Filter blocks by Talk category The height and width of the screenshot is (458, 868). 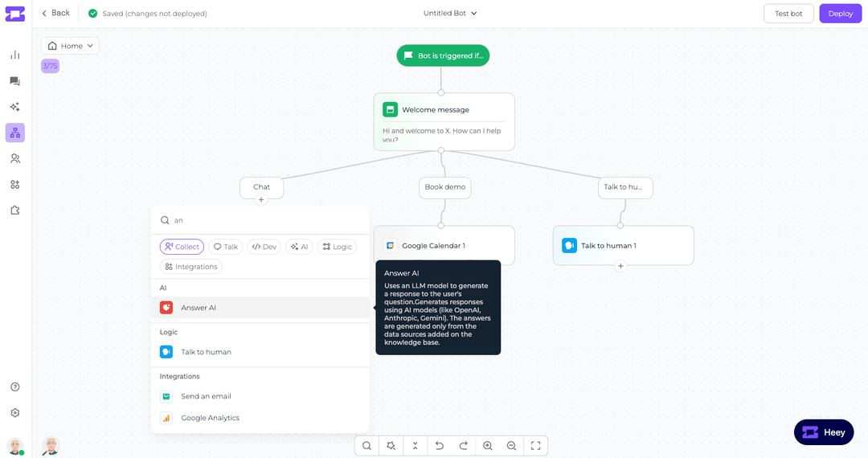point(226,247)
